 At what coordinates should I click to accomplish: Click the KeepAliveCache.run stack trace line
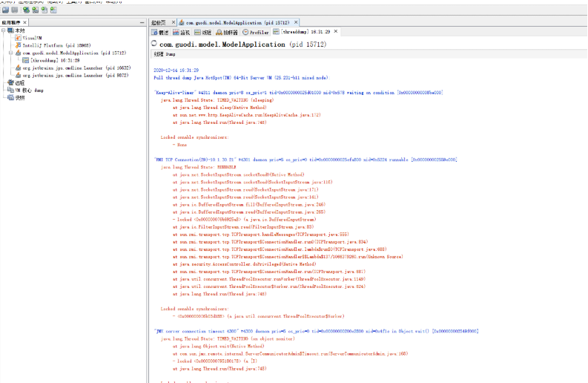click(x=247, y=115)
